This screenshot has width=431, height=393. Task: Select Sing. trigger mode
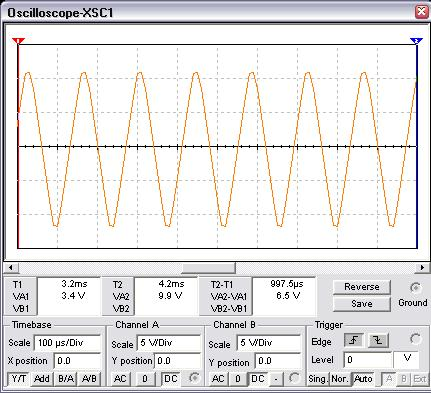pos(317,379)
